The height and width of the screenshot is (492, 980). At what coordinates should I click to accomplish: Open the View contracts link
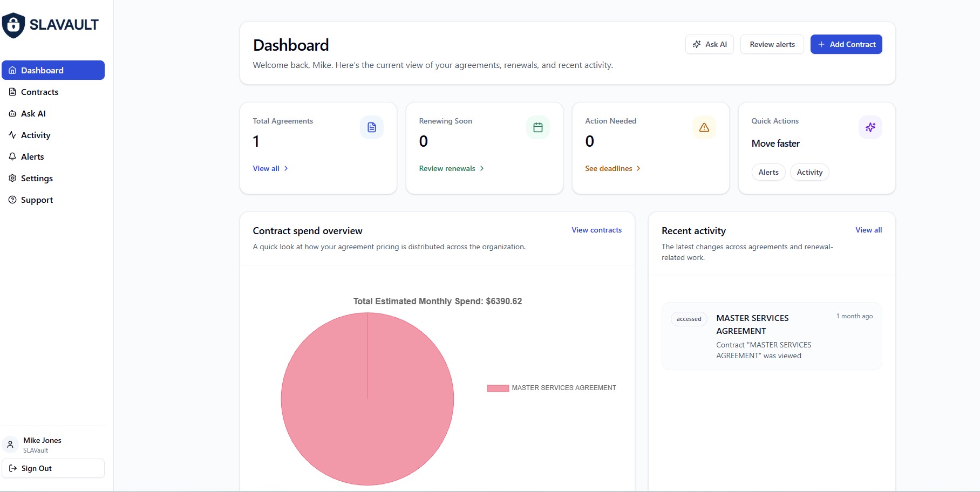597,230
